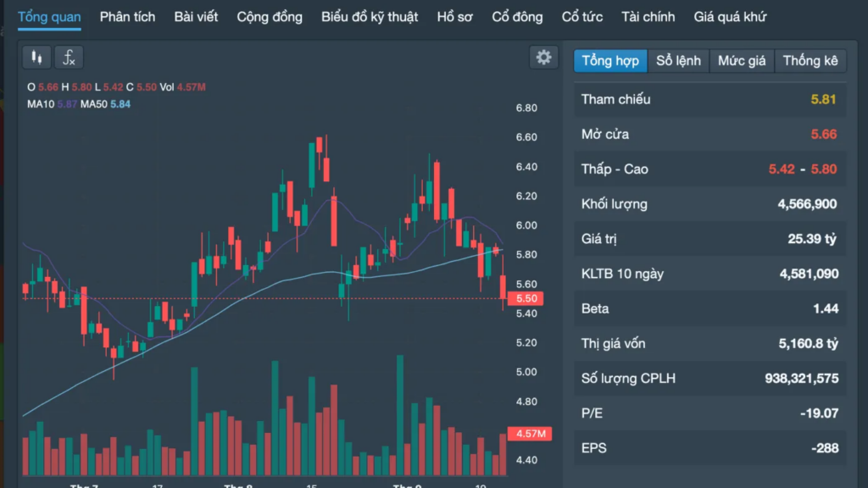This screenshot has height=488, width=868.
Task: Open the Tài chính tab
Action: (648, 17)
